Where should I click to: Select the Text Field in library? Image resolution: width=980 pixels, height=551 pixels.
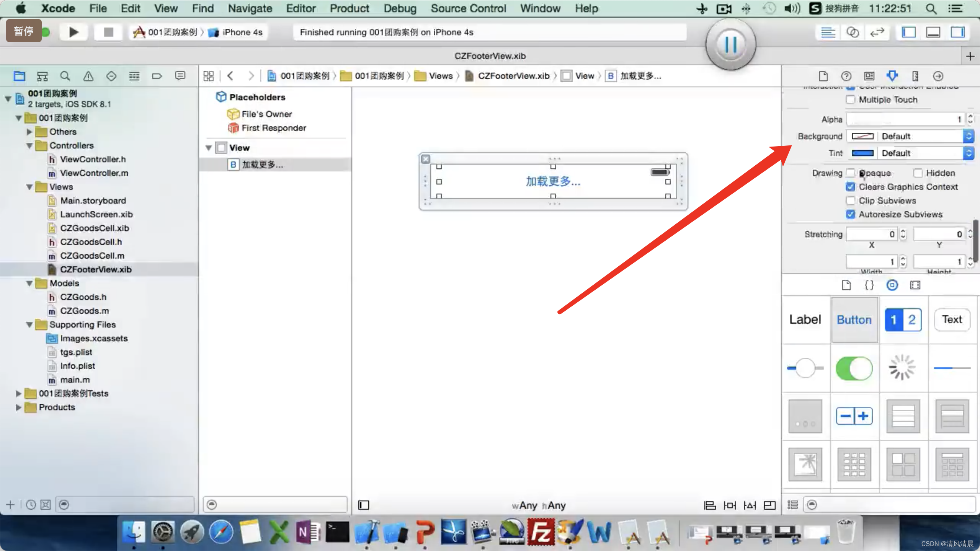tap(952, 320)
